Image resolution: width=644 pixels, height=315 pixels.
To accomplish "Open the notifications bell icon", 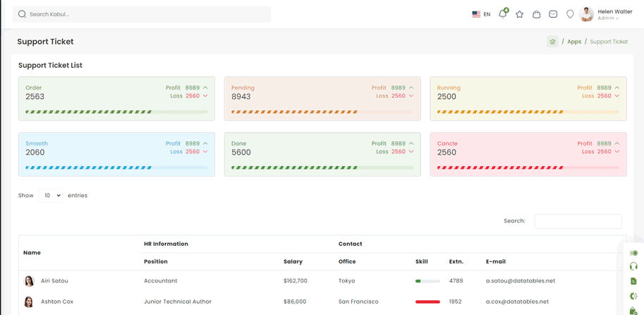I will [x=502, y=14].
